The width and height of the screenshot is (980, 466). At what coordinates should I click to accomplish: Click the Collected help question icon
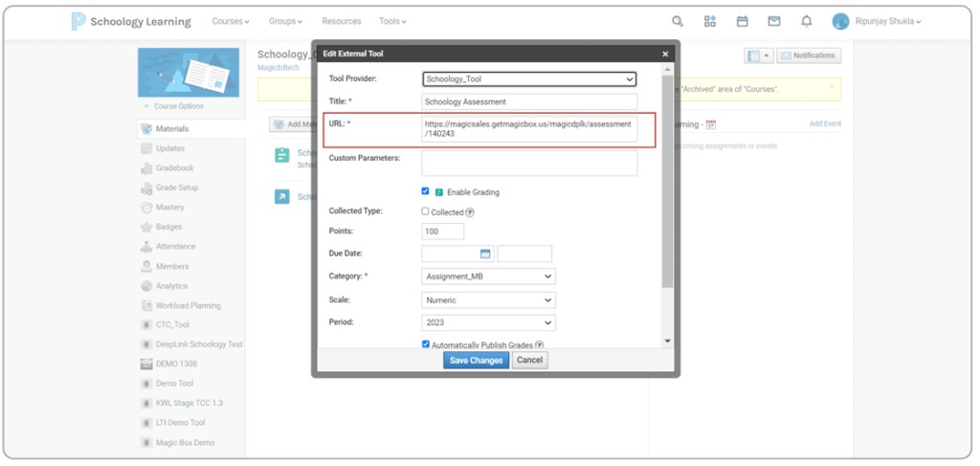[470, 212]
